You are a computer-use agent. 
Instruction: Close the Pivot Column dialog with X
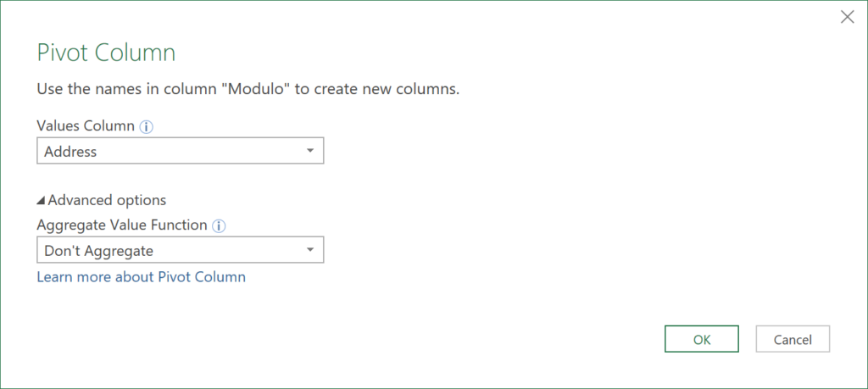coord(847,17)
